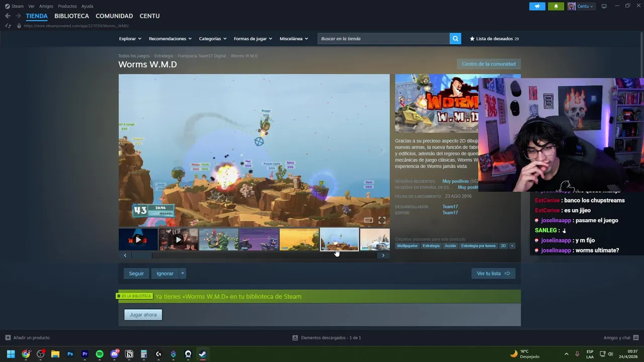Open Notion from the taskbar
This screenshot has width=644, height=362.
pos(129,354)
